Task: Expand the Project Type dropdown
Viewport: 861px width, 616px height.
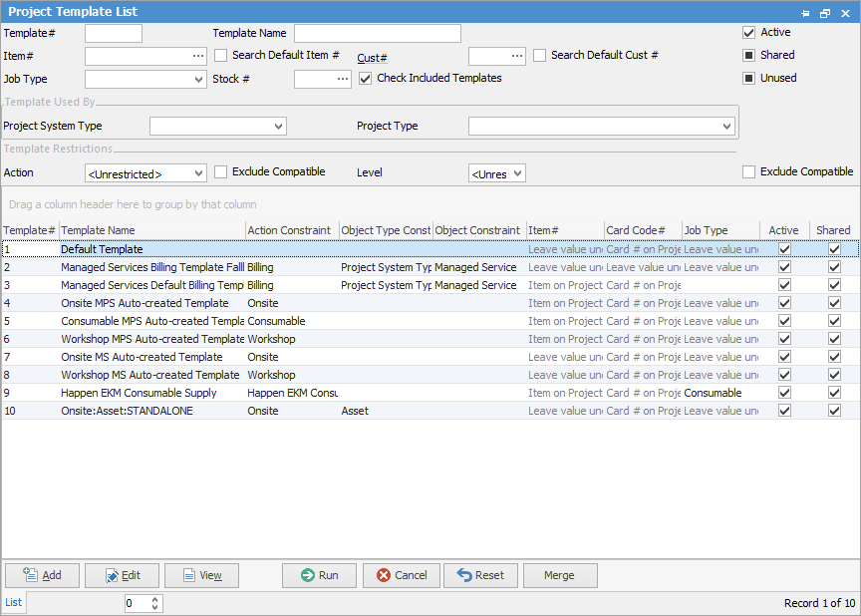Action: (x=727, y=127)
